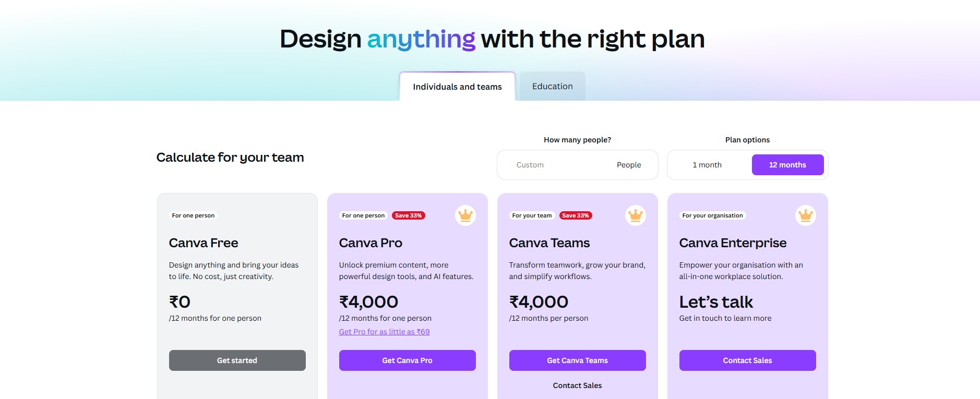The width and height of the screenshot is (980, 399).
Task: Click the crown icon on Canva Pro card
Action: pyautogui.click(x=465, y=215)
